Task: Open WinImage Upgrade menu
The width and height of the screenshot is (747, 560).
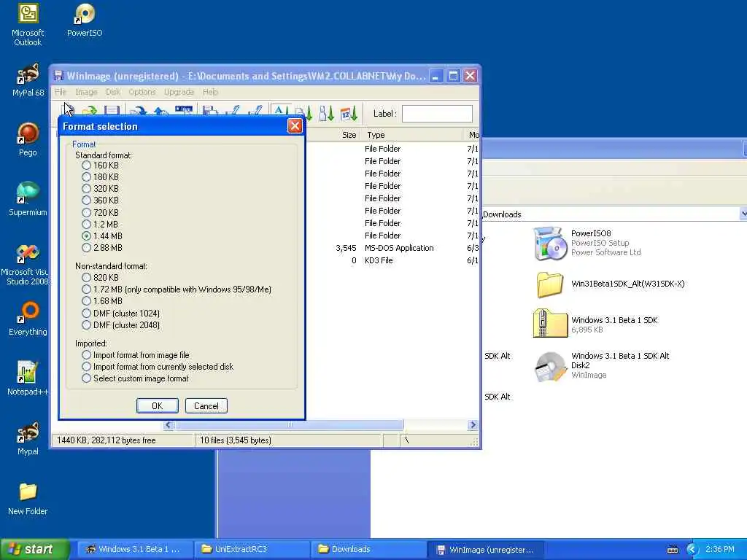Action: pyautogui.click(x=179, y=92)
